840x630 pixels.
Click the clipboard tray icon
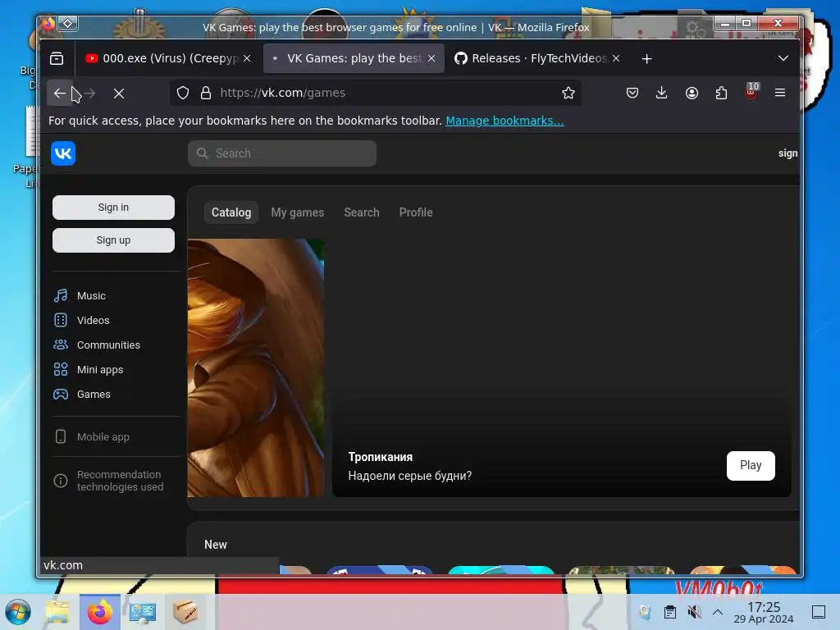point(670,612)
